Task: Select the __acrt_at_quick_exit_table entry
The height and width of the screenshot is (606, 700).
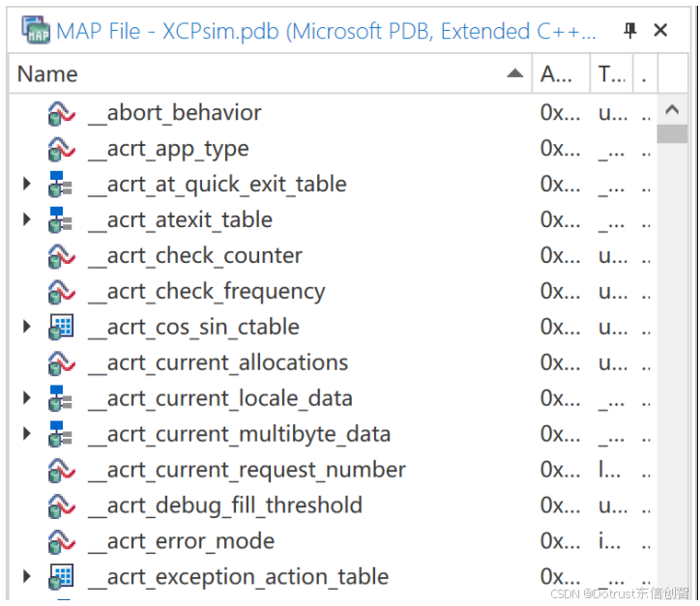Action: point(218,186)
